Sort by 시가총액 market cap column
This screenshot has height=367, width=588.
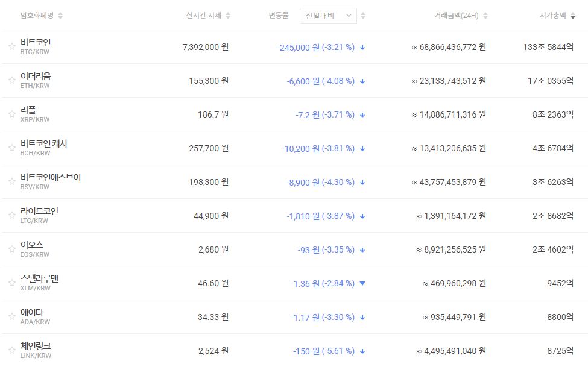pyautogui.click(x=556, y=16)
